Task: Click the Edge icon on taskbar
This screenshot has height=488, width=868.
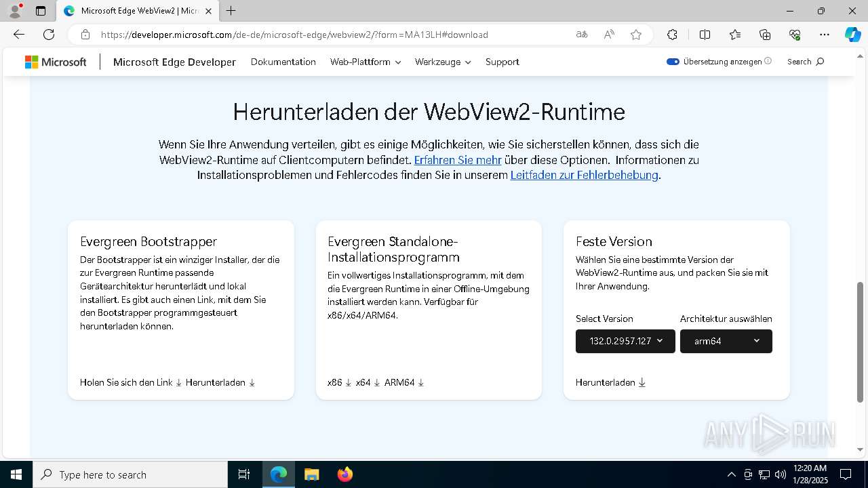Action: (x=279, y=474)
